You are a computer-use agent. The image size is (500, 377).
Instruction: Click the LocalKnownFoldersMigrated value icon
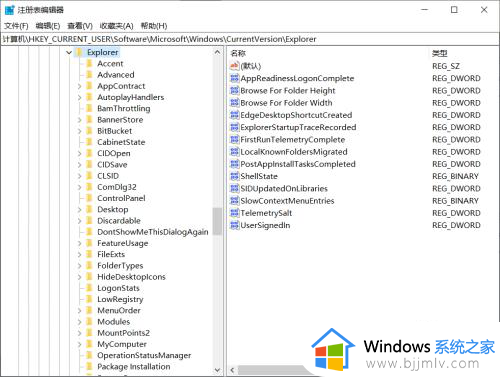pos(235,152)
